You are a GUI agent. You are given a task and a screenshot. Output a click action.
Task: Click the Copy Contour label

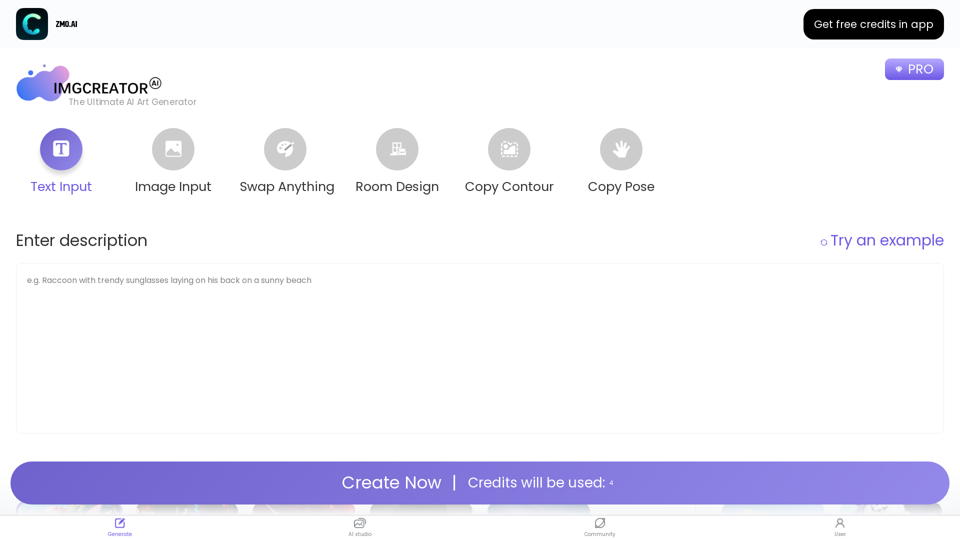click(x=509, y=187)
